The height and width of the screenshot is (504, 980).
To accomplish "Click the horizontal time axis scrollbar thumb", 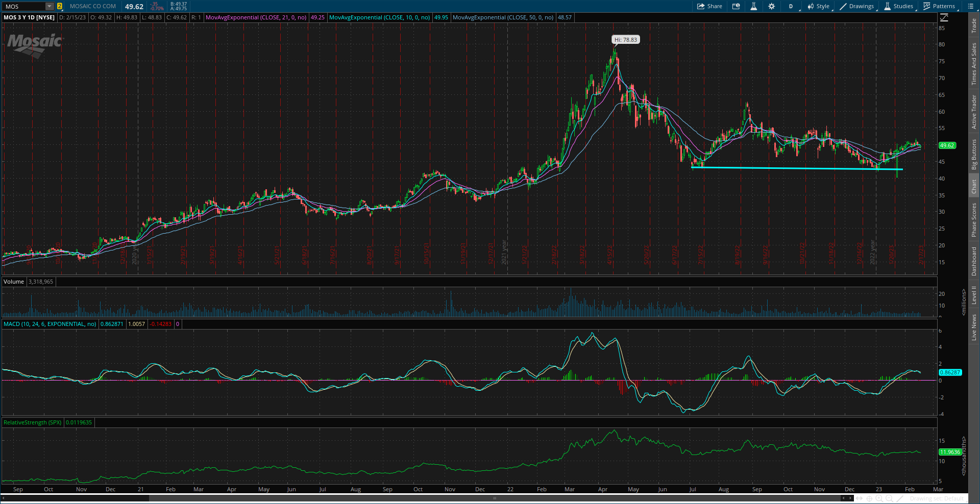I will 494,498.
